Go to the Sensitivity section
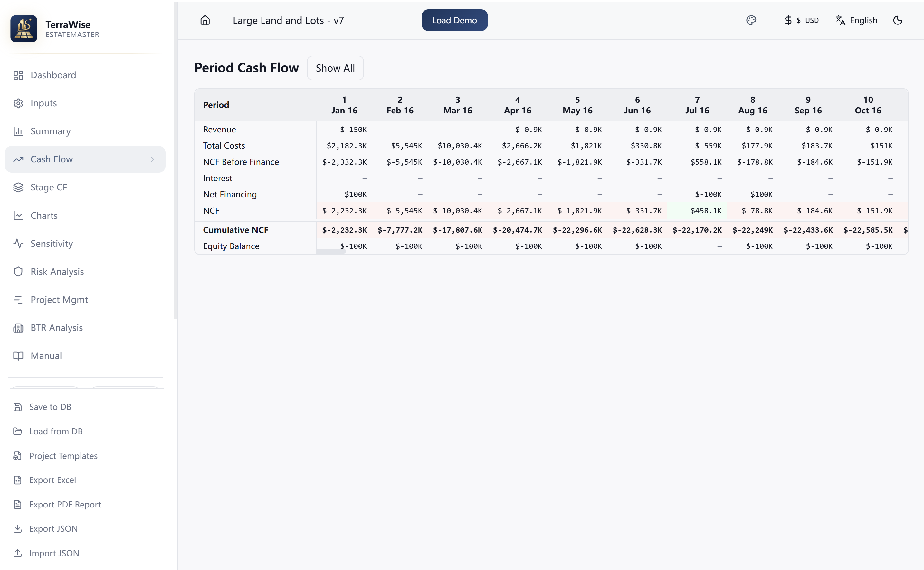This screenshot has height=570, width=924. (52, 244)
